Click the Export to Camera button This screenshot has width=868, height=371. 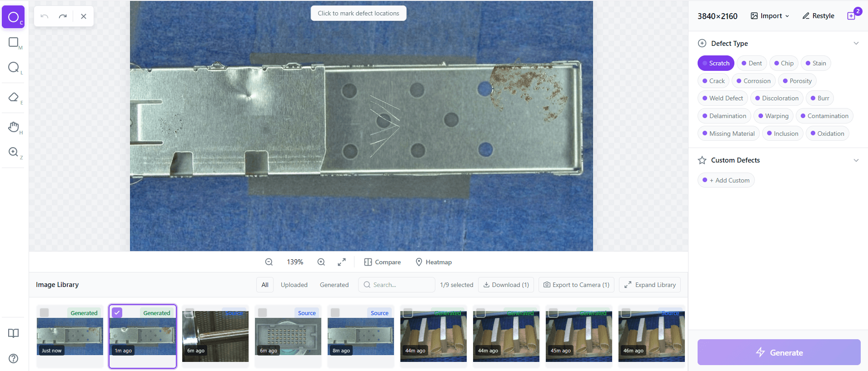point(576,285)
